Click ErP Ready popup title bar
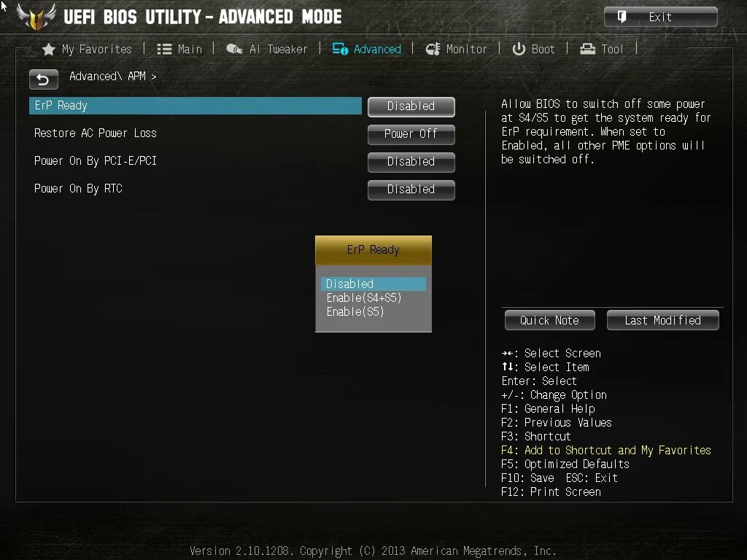 [373, 250]
